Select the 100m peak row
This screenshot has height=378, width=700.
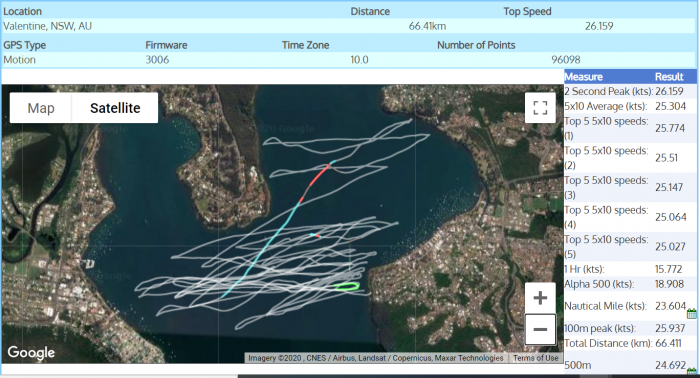click(630, 328)
